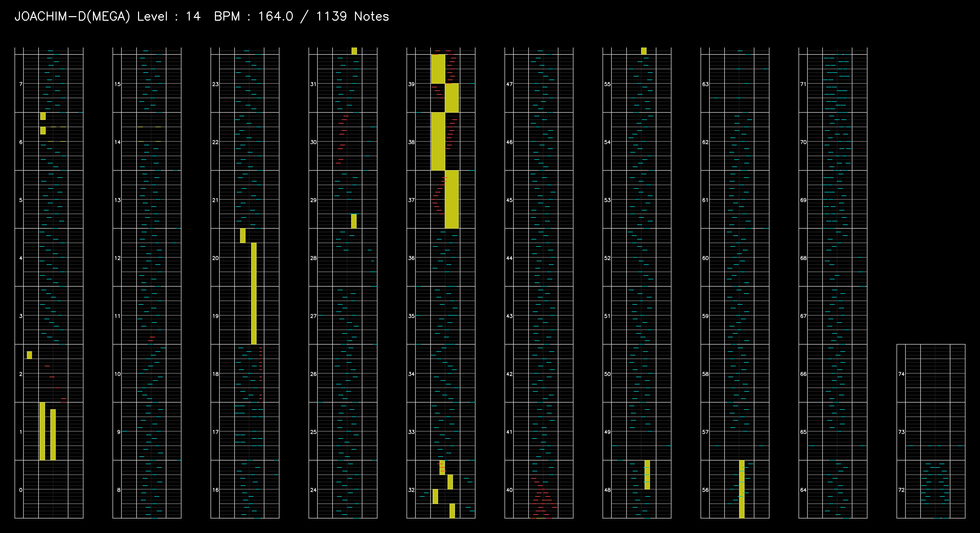
Task: Click measure number 28 label
Action: pyautogui.click(x=313, y=258)
